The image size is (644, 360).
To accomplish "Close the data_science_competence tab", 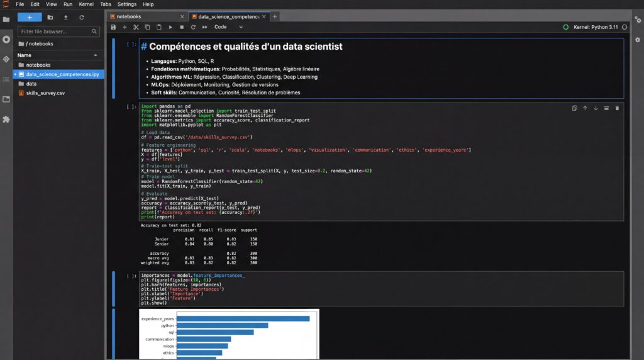I will [264, 16].
